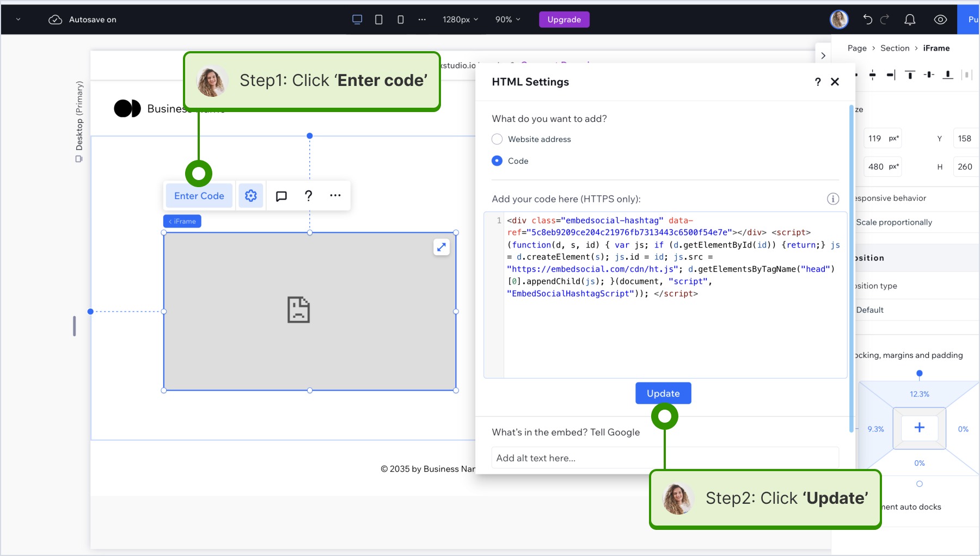Viewport: 980px width, 556px height.
Task: Toggle preview mode with eye icon
Action: (940, 20)
